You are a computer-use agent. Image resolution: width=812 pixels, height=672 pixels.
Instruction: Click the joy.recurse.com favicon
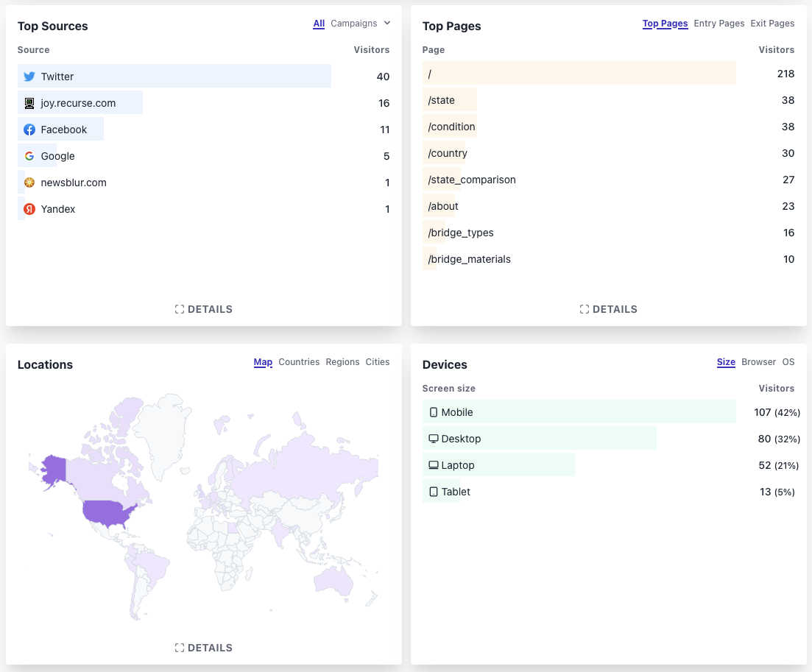point(29,103)
